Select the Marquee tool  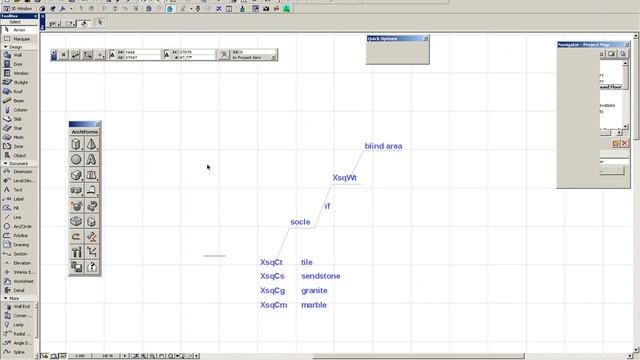coord(18,39)
